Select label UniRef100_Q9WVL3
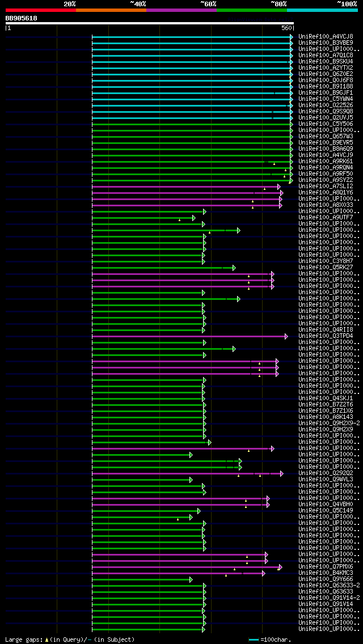Image resolution: width=363 pixels, height=644 pixels. 326,480
